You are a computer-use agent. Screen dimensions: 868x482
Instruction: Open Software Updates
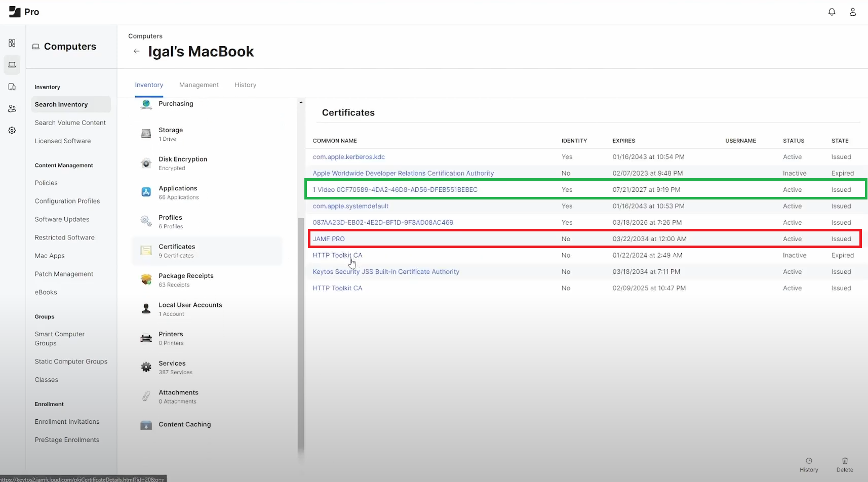click(62, 219)
